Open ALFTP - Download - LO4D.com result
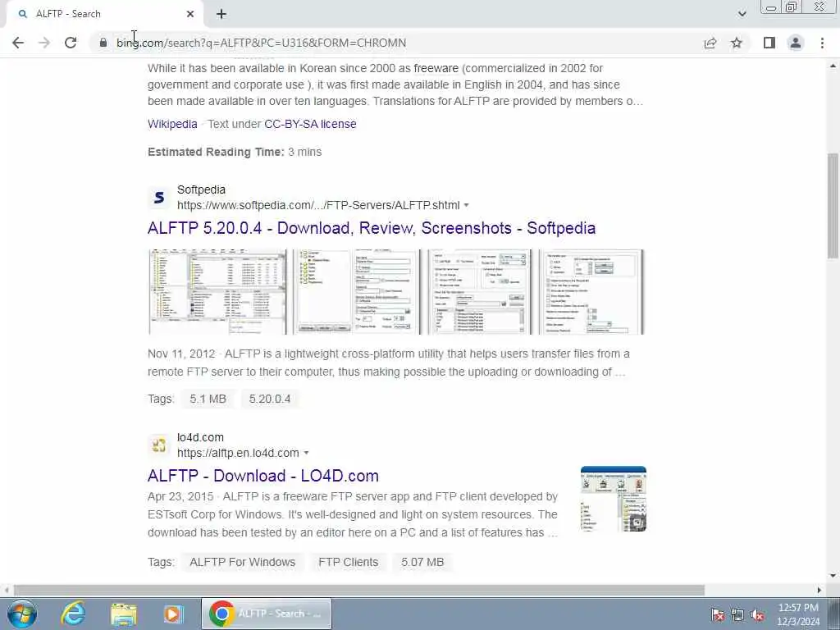Screen dimensions: 840x630 click(263, 476)
